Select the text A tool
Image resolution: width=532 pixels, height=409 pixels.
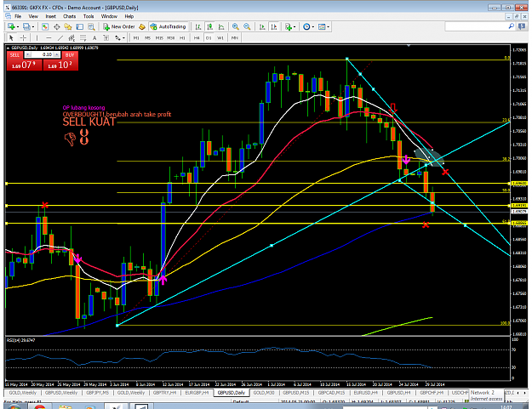pos(94,38)
